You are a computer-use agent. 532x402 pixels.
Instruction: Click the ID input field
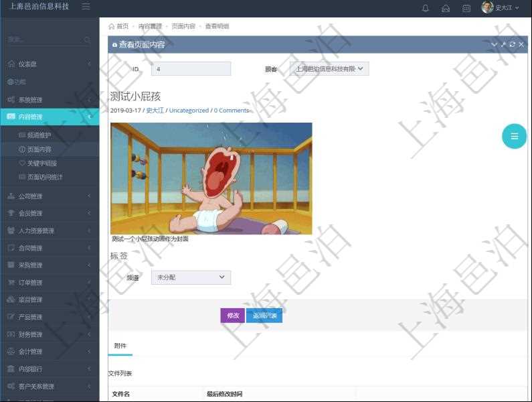pyautogui.click(x=191, y=68)
